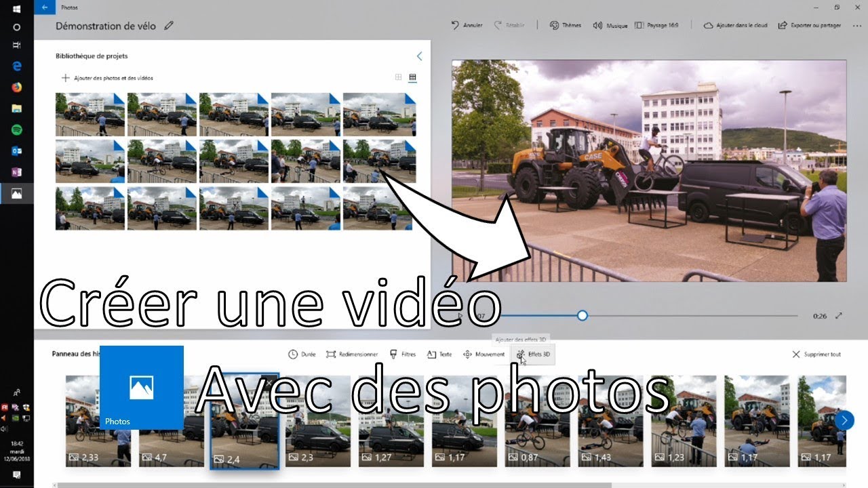Click Annuler to undo
Screen dimensions: 868x488
[x=467, y=25]
